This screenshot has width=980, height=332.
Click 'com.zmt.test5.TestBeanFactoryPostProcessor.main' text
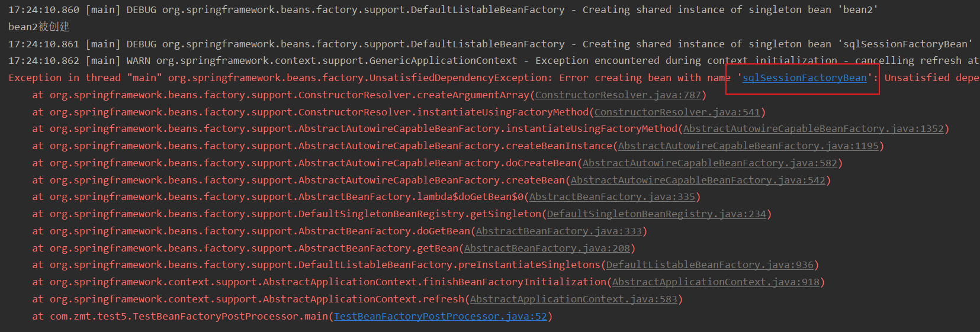pos(188,317)
